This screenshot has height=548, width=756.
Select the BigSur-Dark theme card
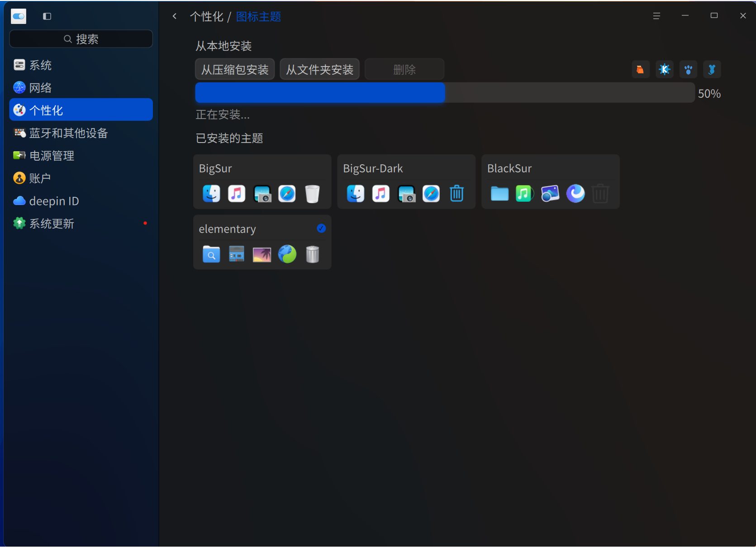point(406,181)
